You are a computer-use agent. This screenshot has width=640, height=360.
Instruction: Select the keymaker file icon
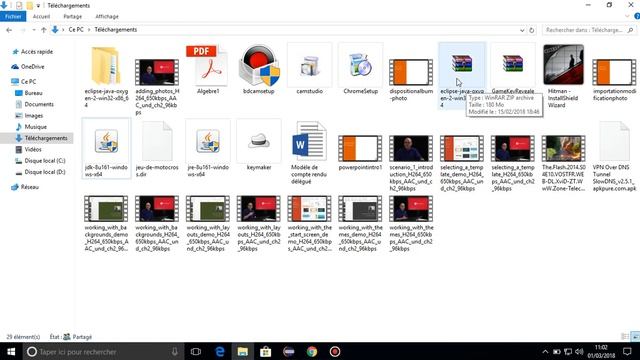(259, 141)
